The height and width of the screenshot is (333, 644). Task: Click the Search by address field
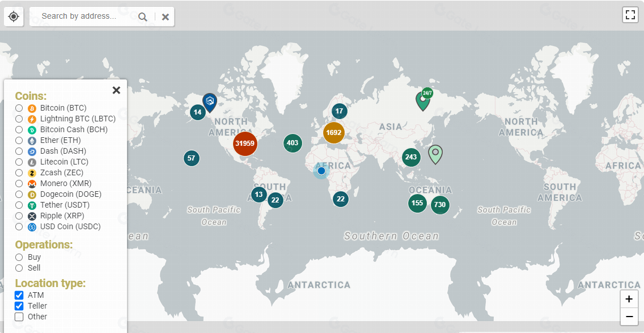[85, 16]
